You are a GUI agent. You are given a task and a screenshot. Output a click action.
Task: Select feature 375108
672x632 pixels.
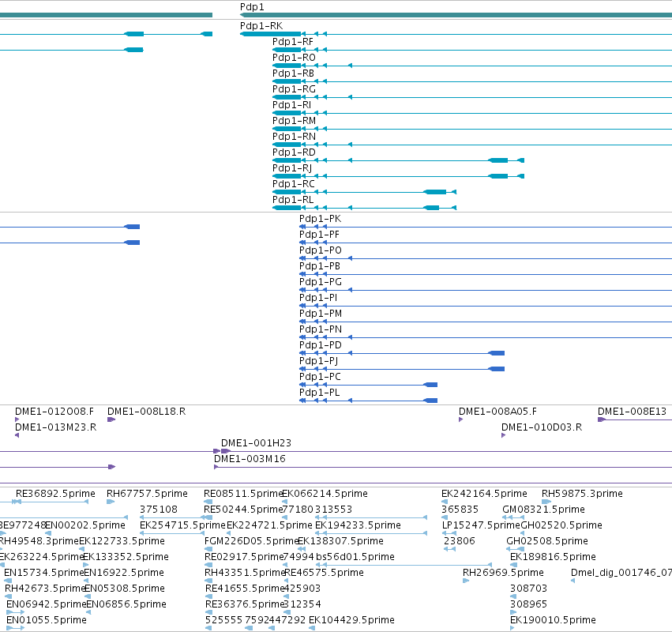coord(159,510)
